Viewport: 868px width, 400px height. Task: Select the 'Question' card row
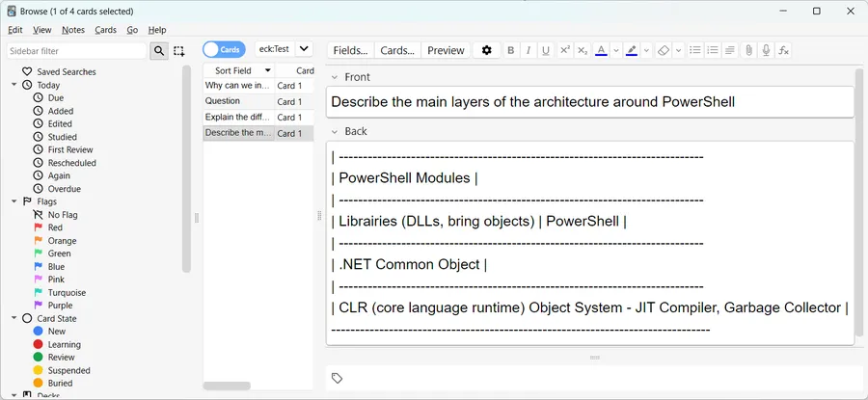(x=258, y=101)
